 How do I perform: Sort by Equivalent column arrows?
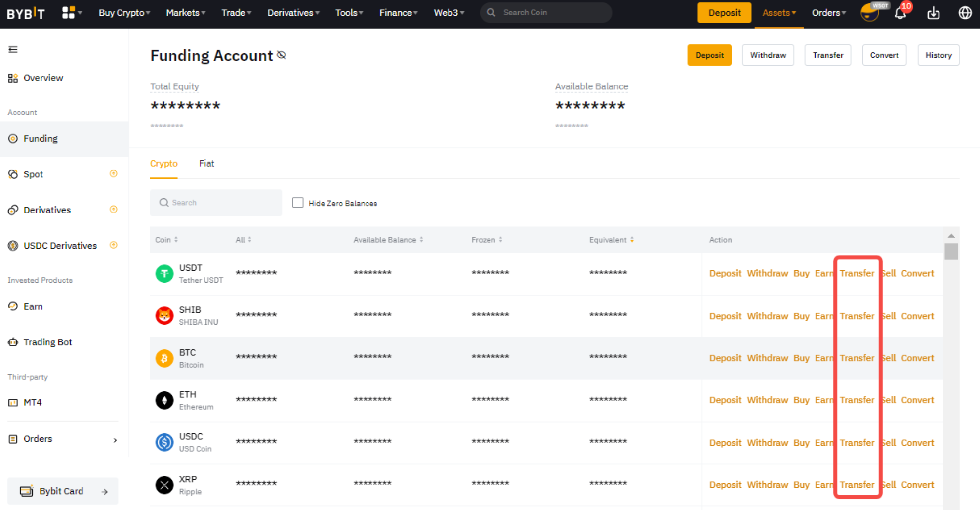tap(632, 240)
